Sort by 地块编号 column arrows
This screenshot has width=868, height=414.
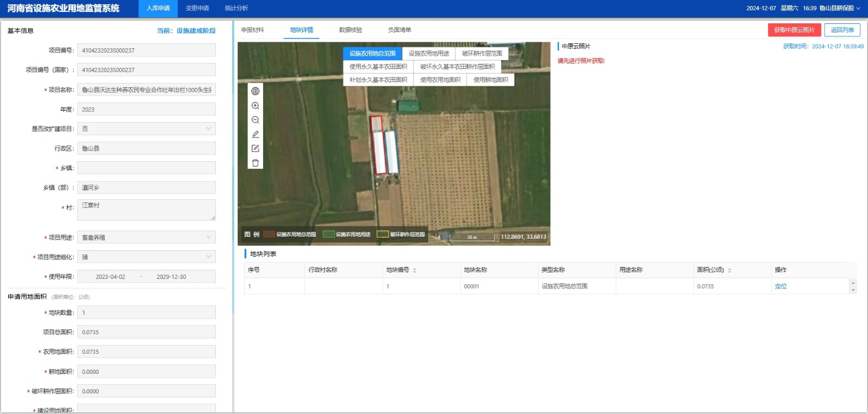tap(414, 270)
